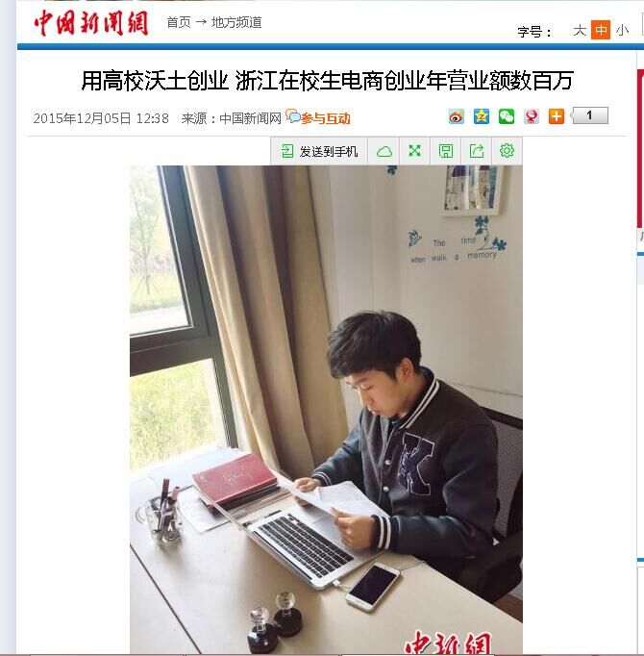Open image toolbar settings gear

tap(507, 151)
